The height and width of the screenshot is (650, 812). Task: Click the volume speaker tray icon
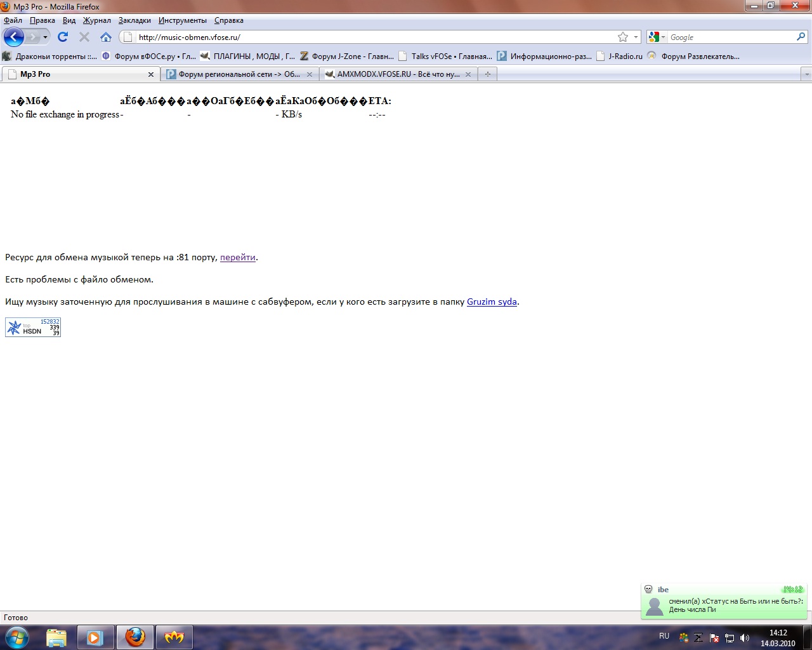tap(744, 637)
